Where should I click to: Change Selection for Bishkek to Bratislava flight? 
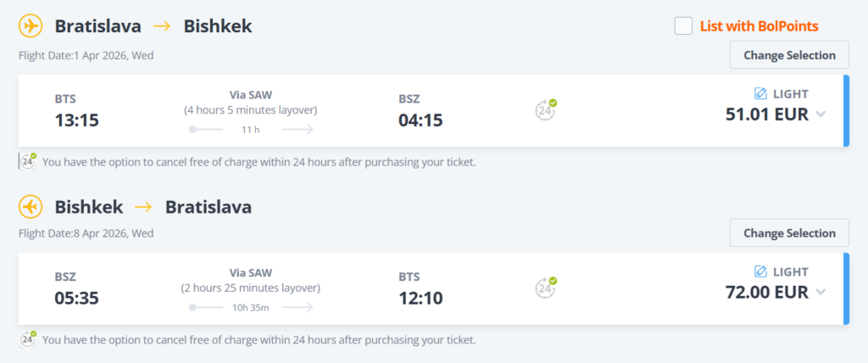[x=789, y=233]
